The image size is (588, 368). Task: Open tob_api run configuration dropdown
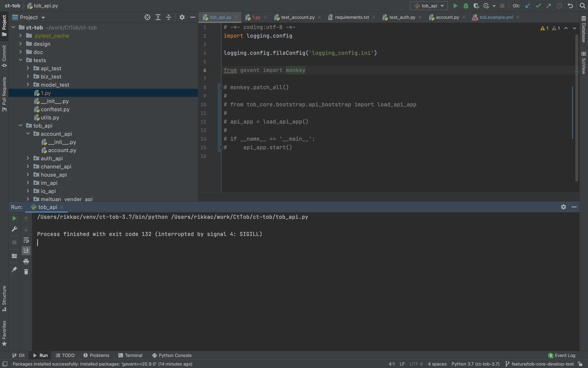click(x=429, y=6)
